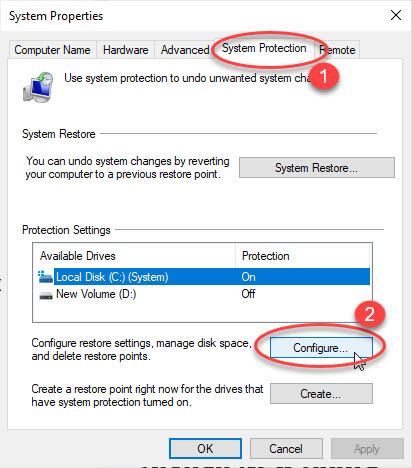
Task: Launch System Restore wizard button
Action: pos(317,167)
